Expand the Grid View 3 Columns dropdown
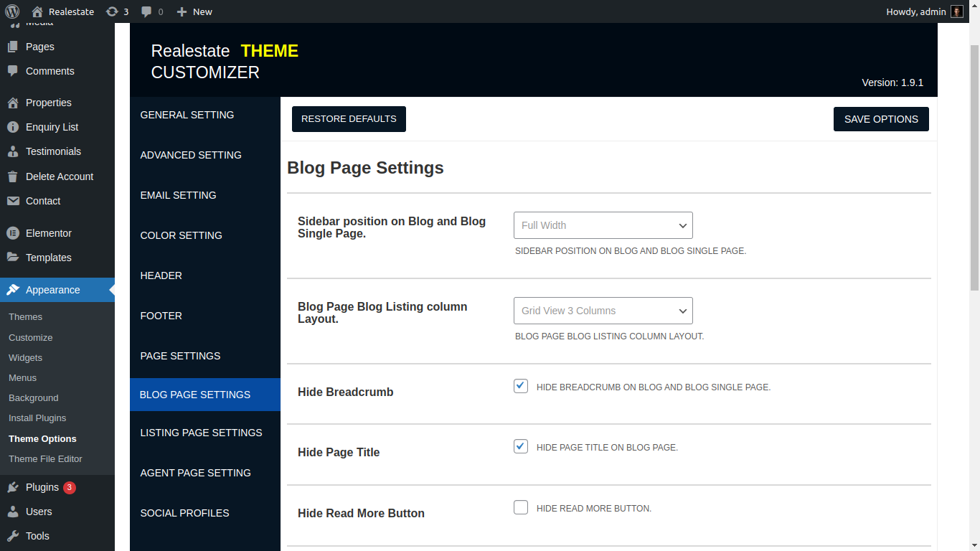The image size is (980, 551). pyautogui.click(x=603, y=311)
